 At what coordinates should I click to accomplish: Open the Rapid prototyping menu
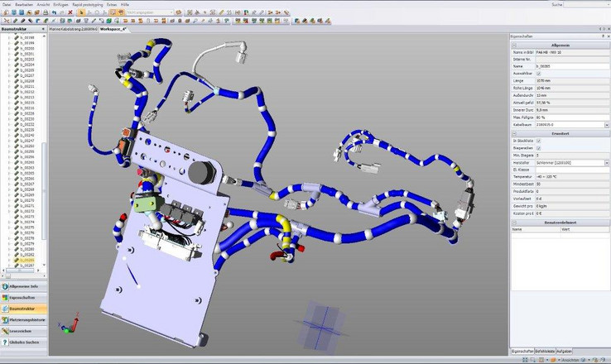88,4
